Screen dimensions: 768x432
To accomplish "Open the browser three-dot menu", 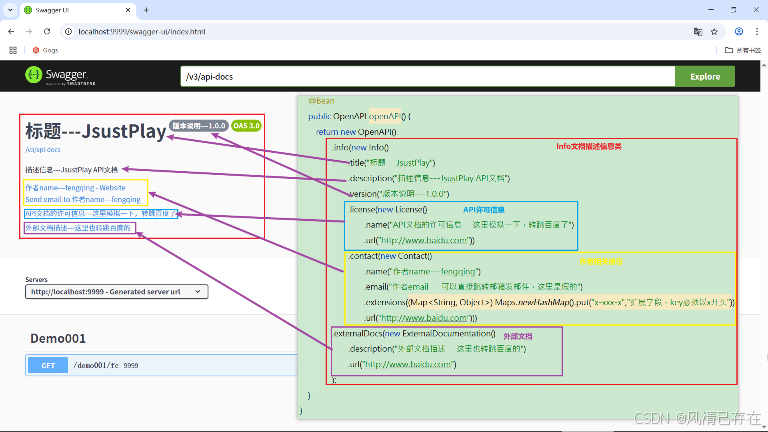I will tap(757, 31).
